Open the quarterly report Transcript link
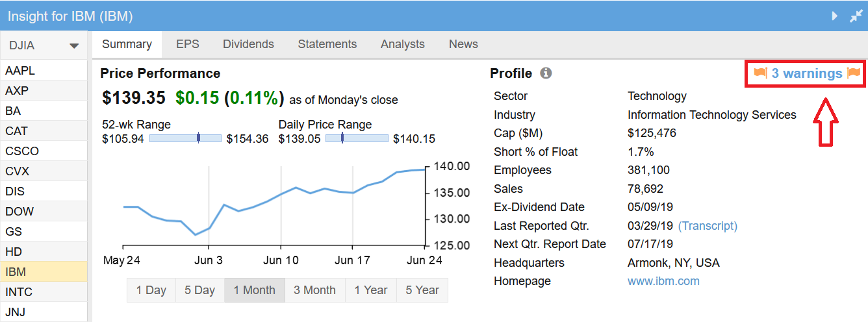 click(x=708, y=226)
